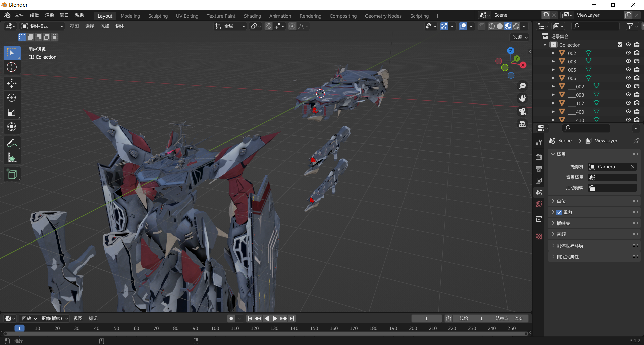Open the Render properties tab
Image resolution: width=644 pixels, height=345 pixels.
click(539, 157)
